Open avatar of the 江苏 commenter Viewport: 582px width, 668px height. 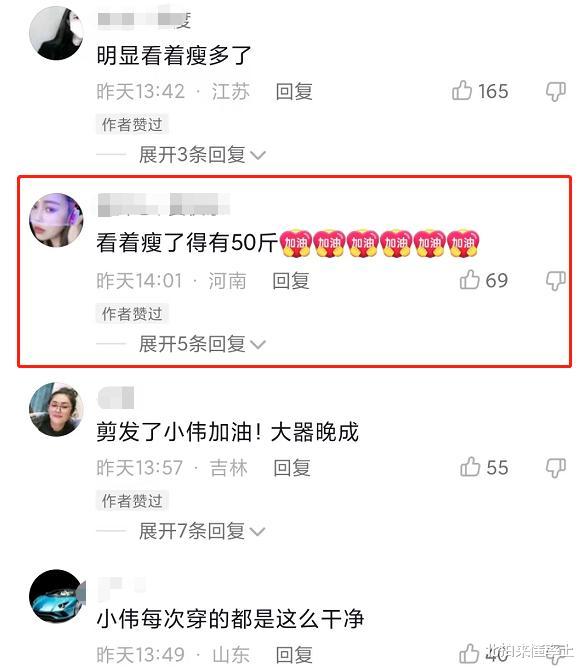[x=56, y=32]
